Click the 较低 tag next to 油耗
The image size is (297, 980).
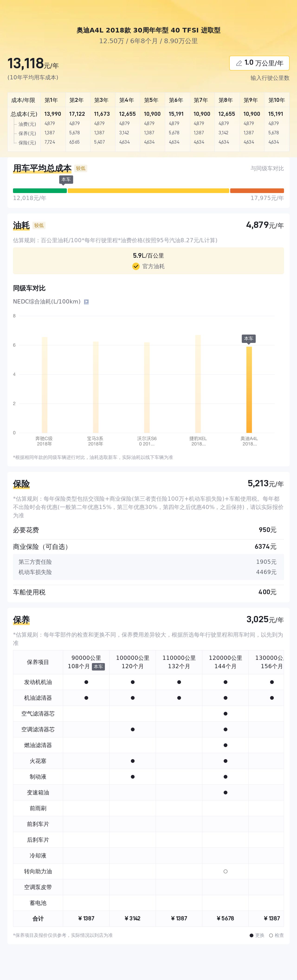(39, 226)
